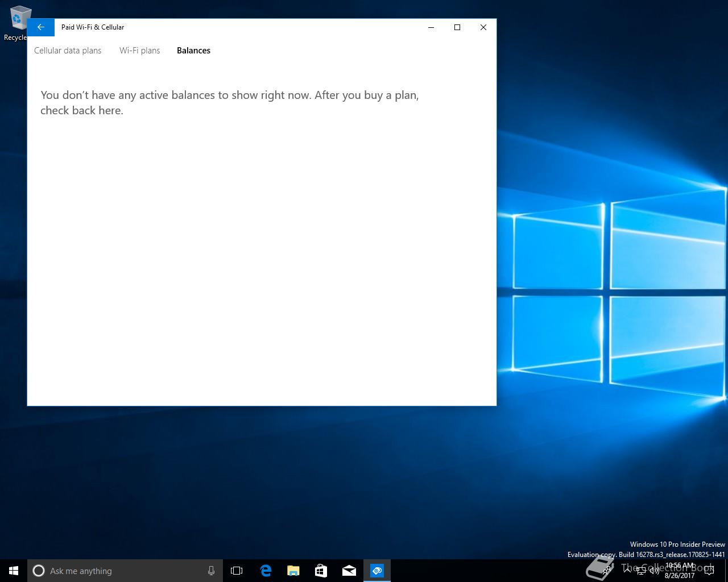
Task: Open the Microsoft Store taskbar icon
Action: (321, 571)
